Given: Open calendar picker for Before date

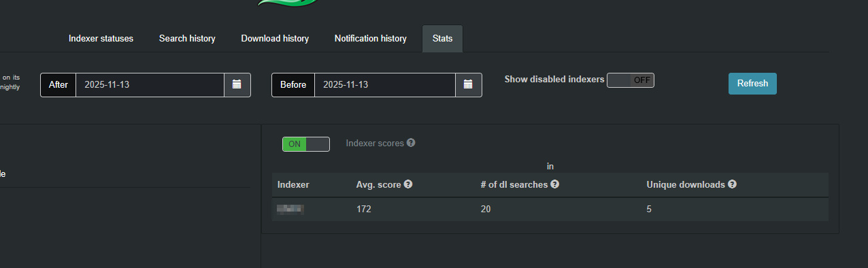Looking at the screenshot, I should [468, 85].
